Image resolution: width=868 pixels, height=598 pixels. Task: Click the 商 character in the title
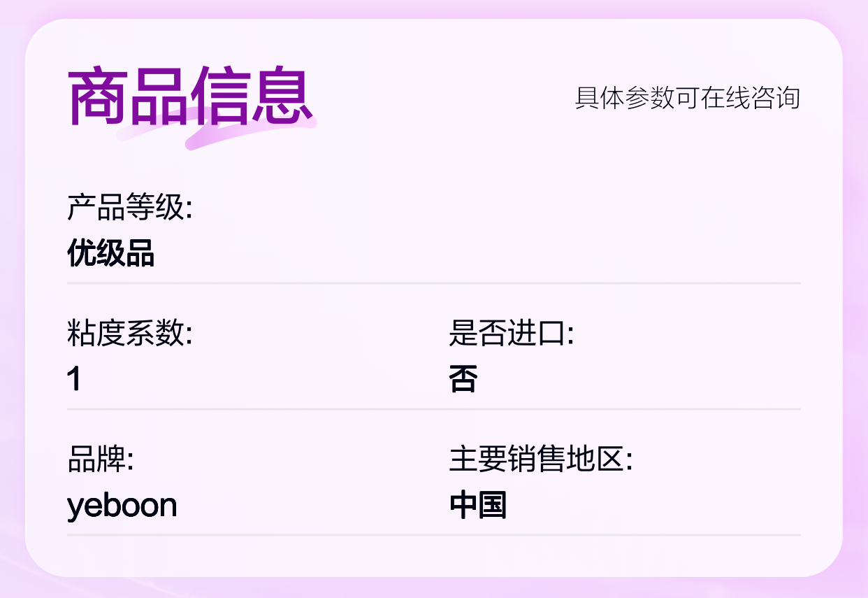click(97, 97)
